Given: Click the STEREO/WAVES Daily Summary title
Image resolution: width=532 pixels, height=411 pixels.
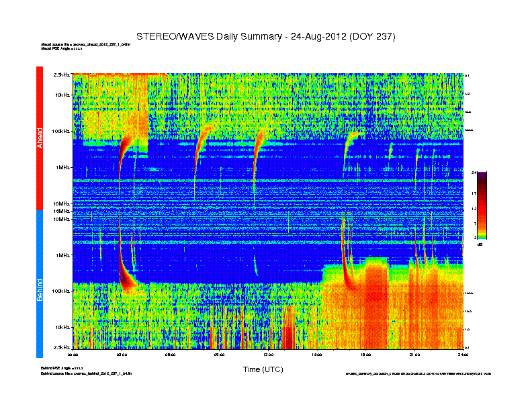Looking at the screenshot, I should (265, 36).
